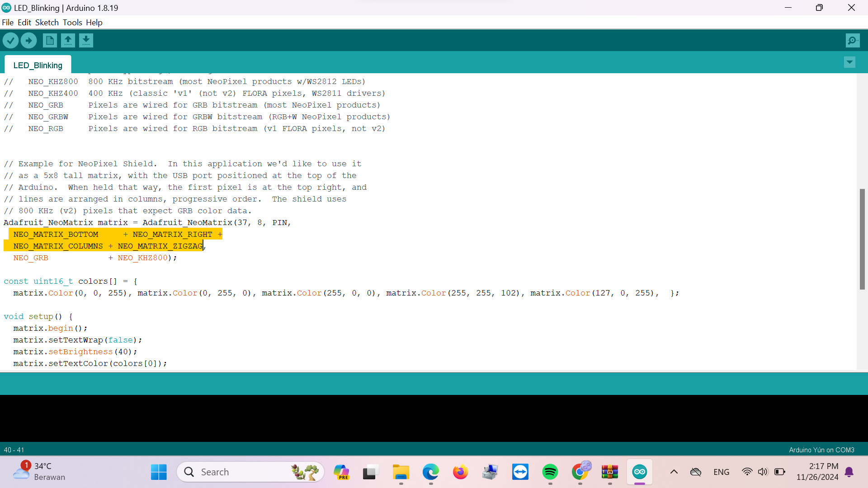This screenshot has width=868, height=488.
Task: Open the Tools menu
Action: [72, 23]
